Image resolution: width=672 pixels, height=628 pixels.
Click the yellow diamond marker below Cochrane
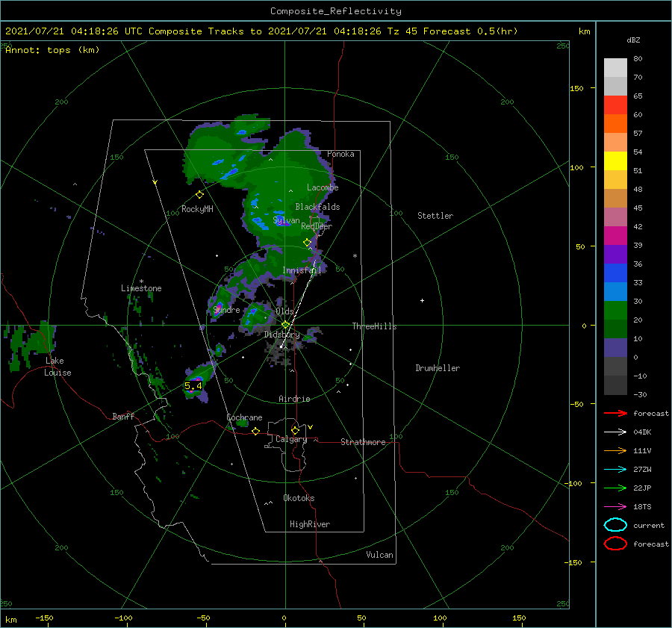256,431
